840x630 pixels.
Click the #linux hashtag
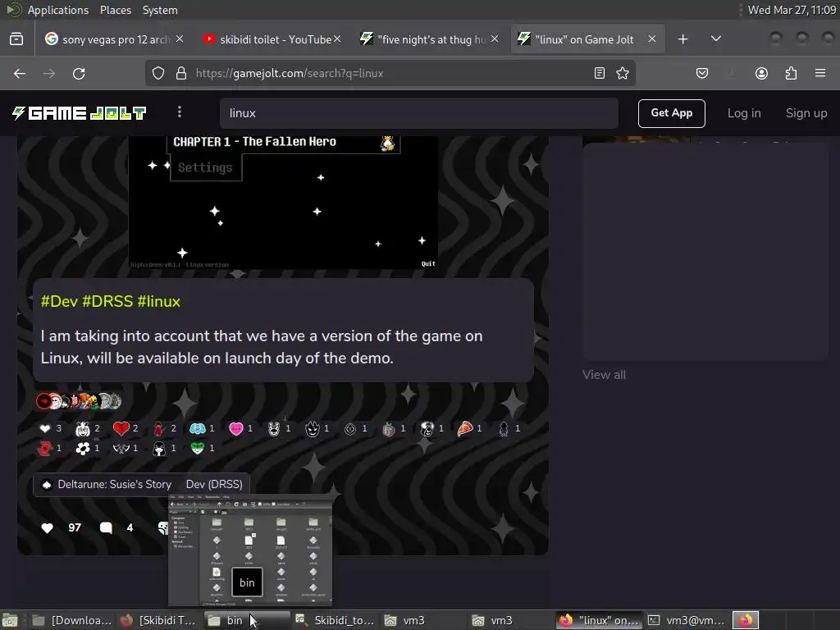(x=158, y=301)
